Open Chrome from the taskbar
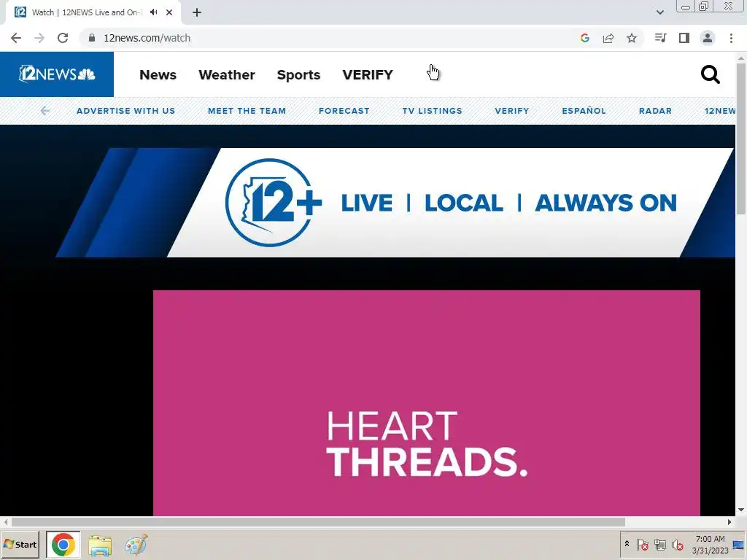747x560 pixels. coord(63,544)
